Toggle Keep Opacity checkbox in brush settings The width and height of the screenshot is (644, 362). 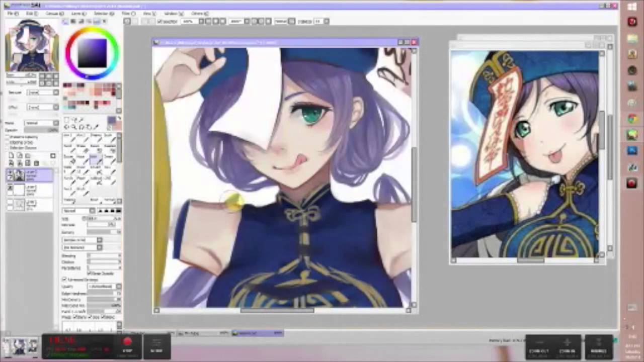point(89,273)
